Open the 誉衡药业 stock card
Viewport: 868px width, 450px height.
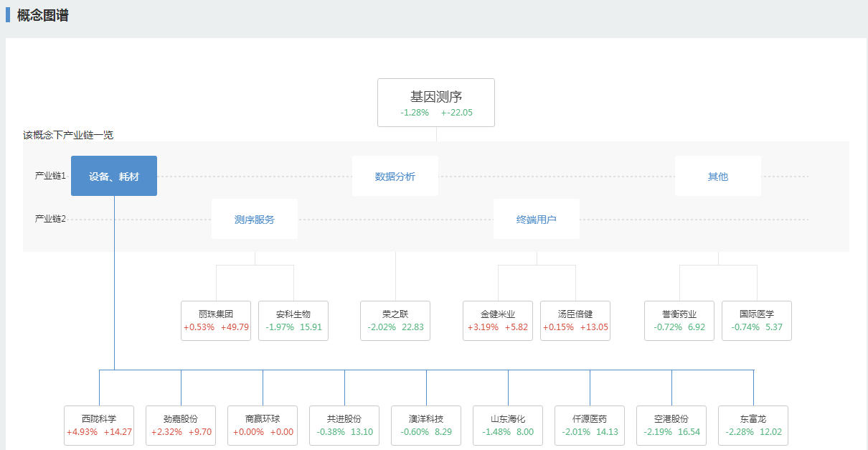(x=679, y=321)
